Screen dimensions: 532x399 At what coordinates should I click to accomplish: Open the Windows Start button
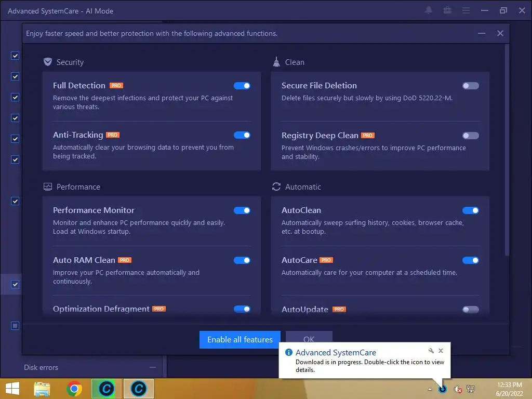[12, 389]
